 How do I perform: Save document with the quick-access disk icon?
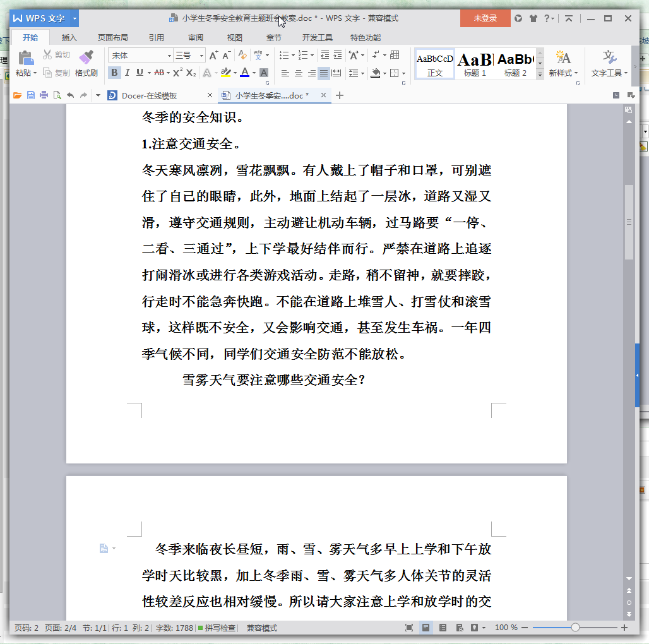31,95
